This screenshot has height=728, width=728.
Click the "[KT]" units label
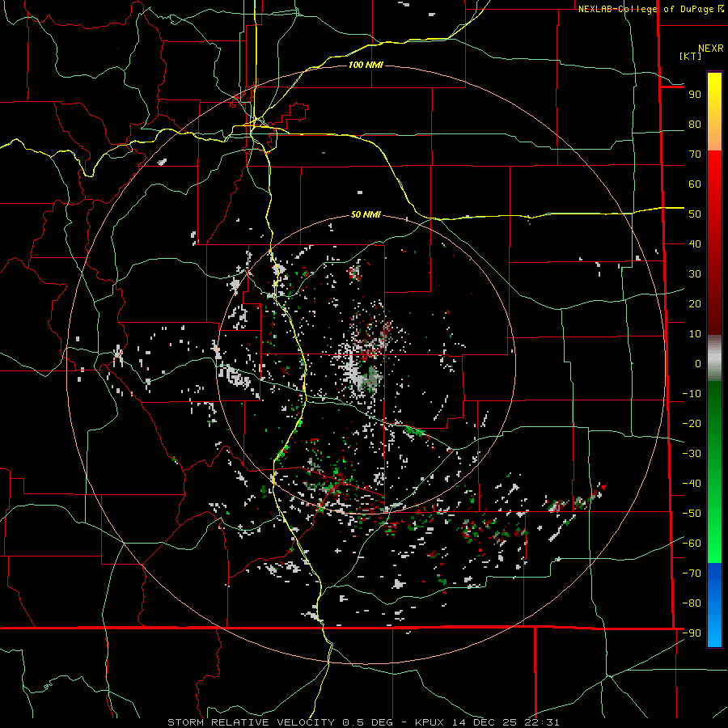690,56
